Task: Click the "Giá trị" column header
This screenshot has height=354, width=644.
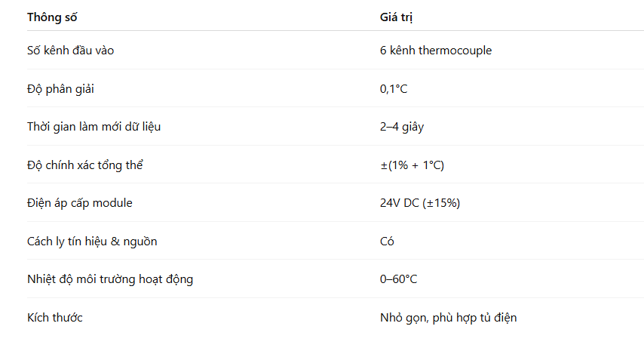Action: [397, 17]
